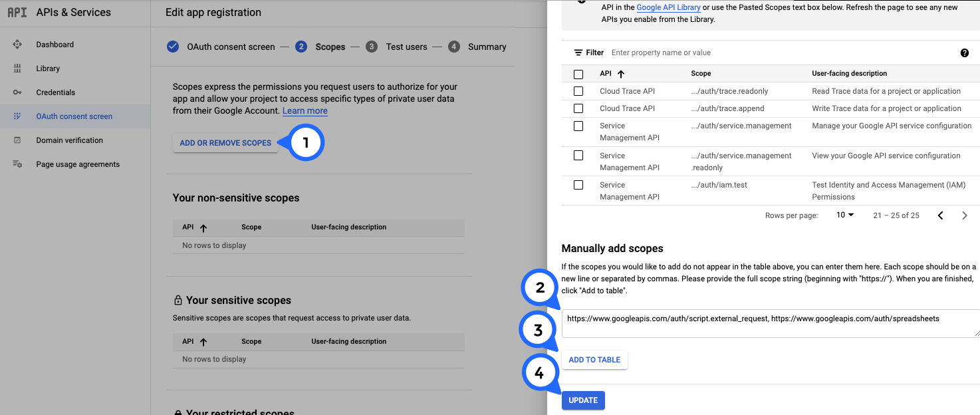Open the Google API Library link
The width and height of the screenshot is (980, 415).
tap(668, 7)
